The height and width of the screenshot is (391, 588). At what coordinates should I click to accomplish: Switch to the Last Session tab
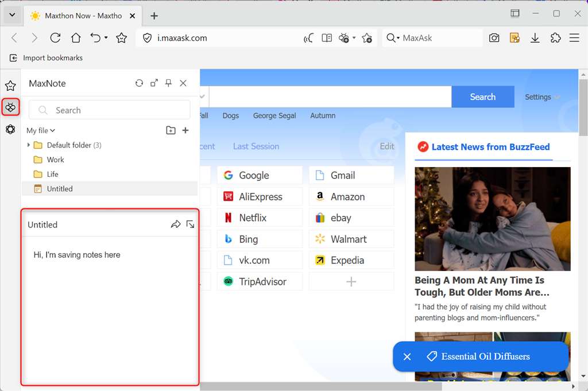click(256, 146)
